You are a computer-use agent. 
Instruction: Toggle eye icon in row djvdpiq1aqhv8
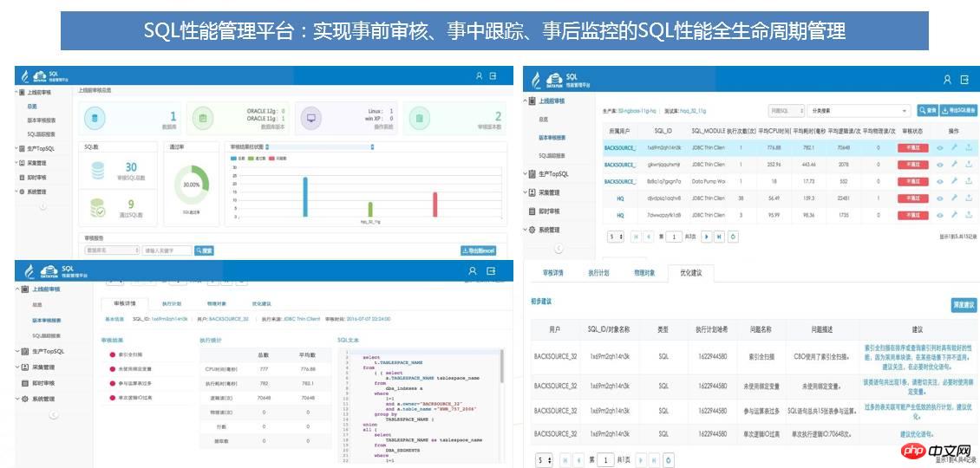click(939, 198)
